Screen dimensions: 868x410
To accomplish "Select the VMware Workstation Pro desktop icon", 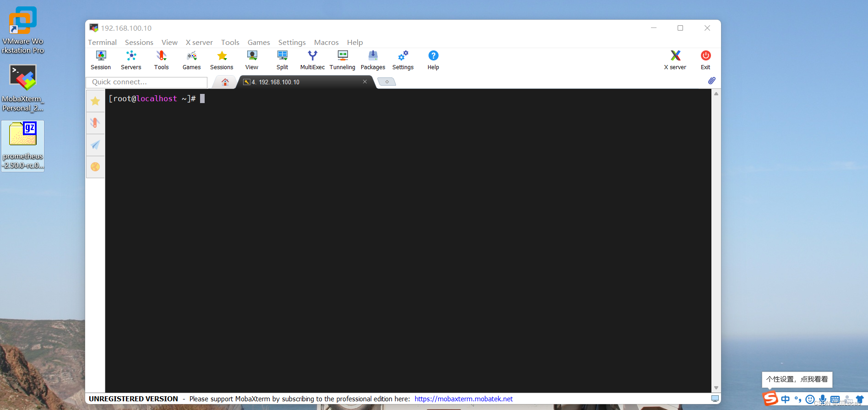I will pos(23,30).
